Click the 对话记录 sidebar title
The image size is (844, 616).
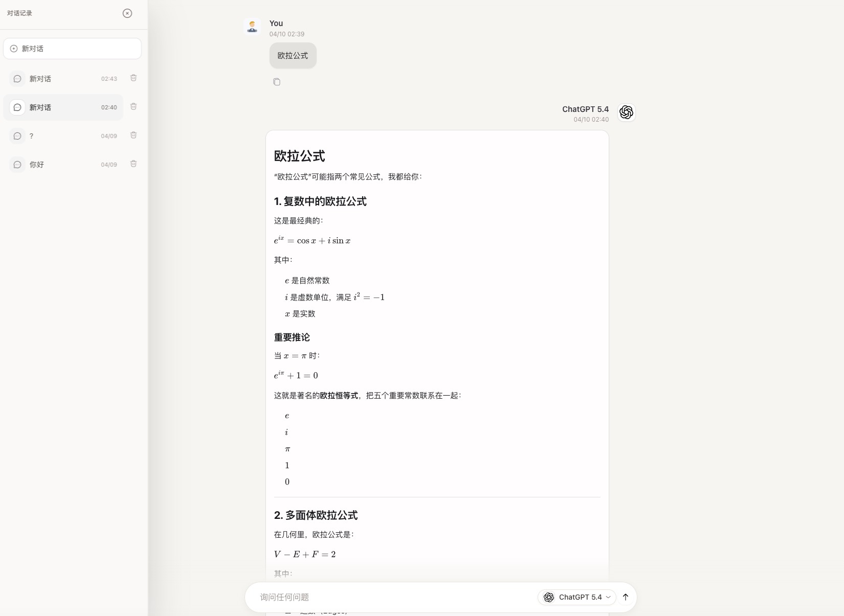(19, 13)
